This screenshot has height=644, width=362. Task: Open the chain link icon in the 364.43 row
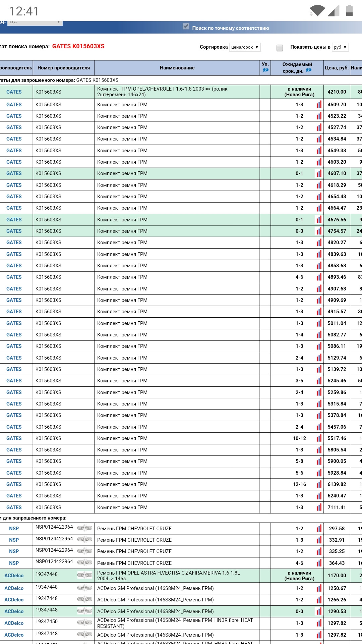(x=85, y=562)
